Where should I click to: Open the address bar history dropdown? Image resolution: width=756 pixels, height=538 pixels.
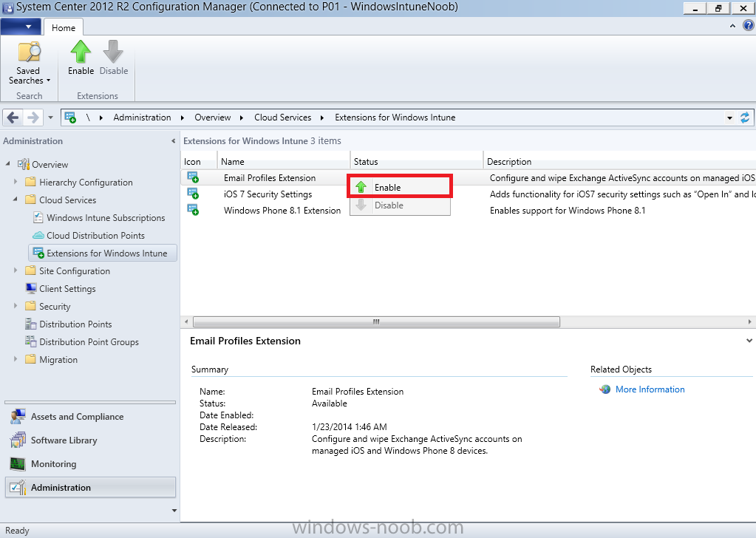pyautogui.click(x=729, y=118)
